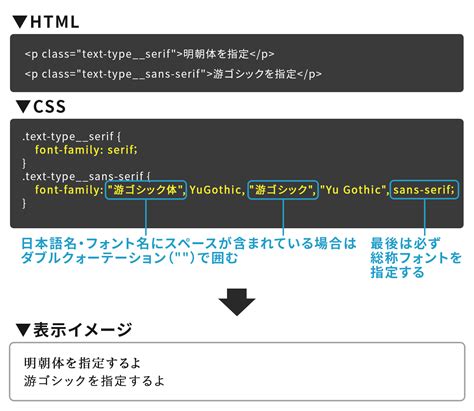Screen dimensions: 474x411
Task: Click the .text-type__serif { selector line
Action: click(72, 136)
